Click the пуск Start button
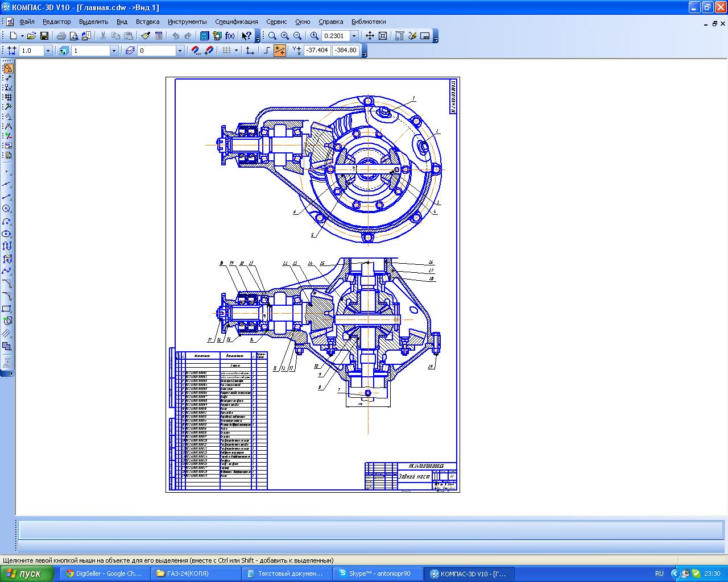Viewport: 728px width, 582px height. 27,573
